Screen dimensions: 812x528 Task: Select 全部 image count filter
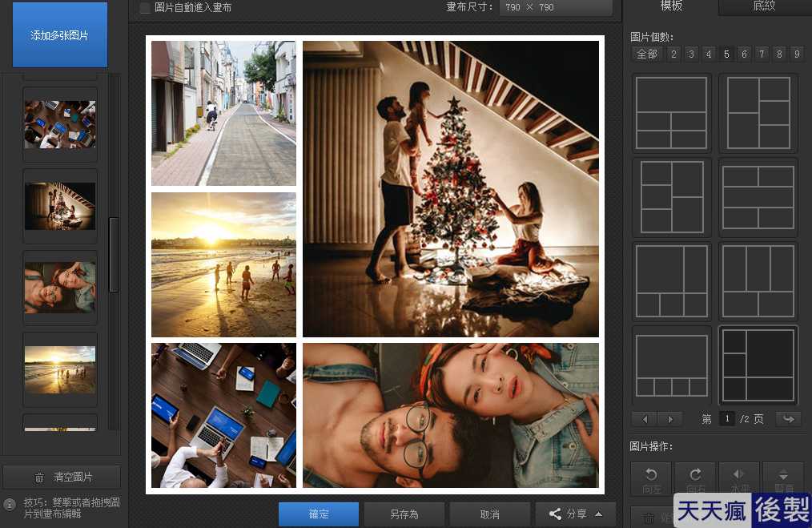point(647,54)
